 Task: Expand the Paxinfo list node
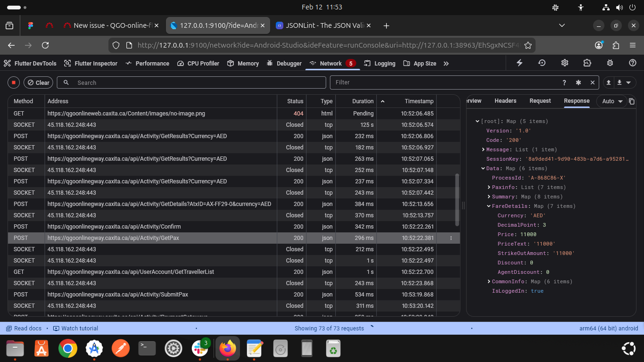[489, 187]
